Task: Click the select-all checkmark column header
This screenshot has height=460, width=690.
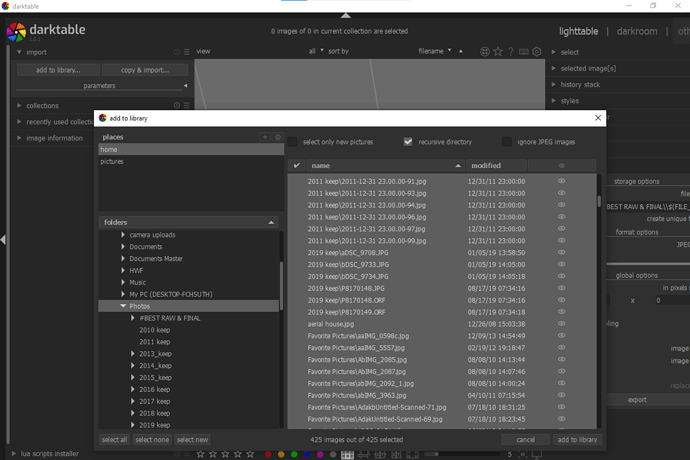Action: pyautogui.click(x=296, y=165)
